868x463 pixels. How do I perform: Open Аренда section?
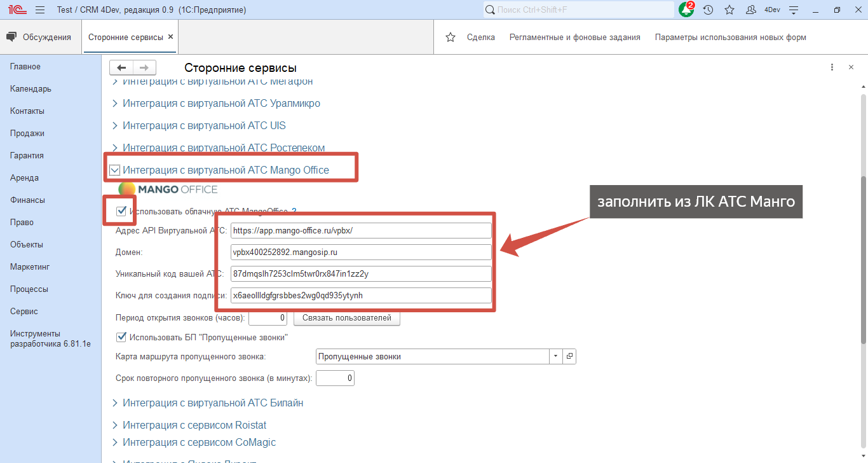[24, 178]
